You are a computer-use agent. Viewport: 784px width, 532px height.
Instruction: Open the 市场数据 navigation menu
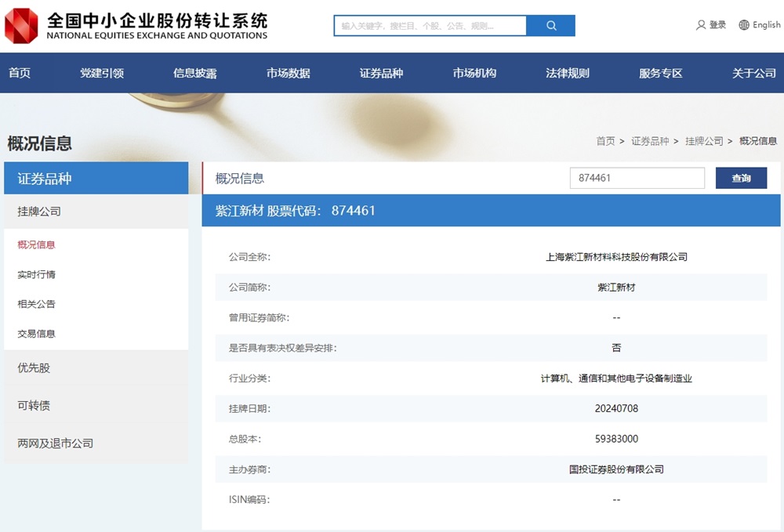tap(288, 73)
